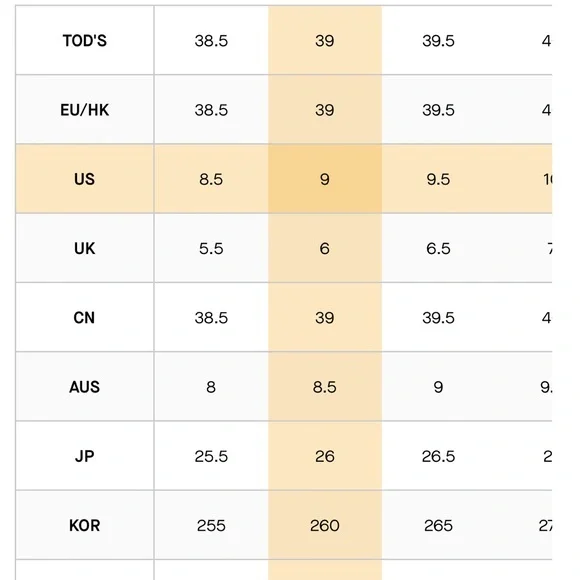Select UK size 5.5 cell
The width and height of the screenshot is (580, 580).
click(211, 248)
